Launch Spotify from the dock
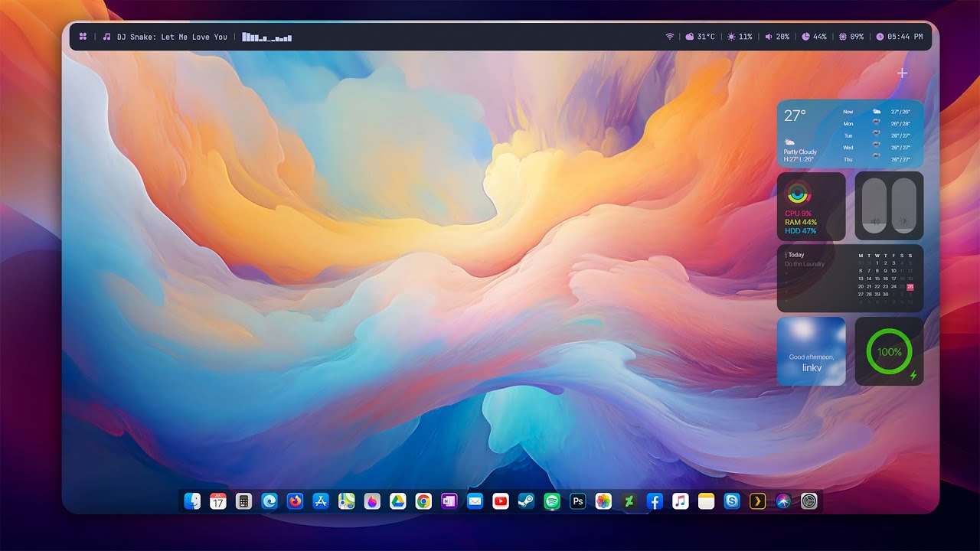 pyautogui.click(x=552, y=501)
